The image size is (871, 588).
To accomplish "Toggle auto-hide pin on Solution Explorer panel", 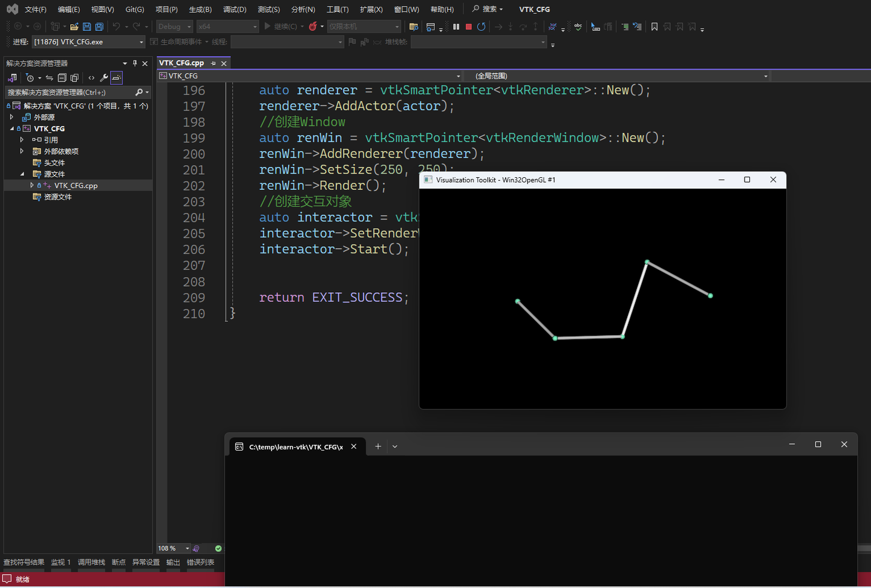I will (x=135, y=63).
